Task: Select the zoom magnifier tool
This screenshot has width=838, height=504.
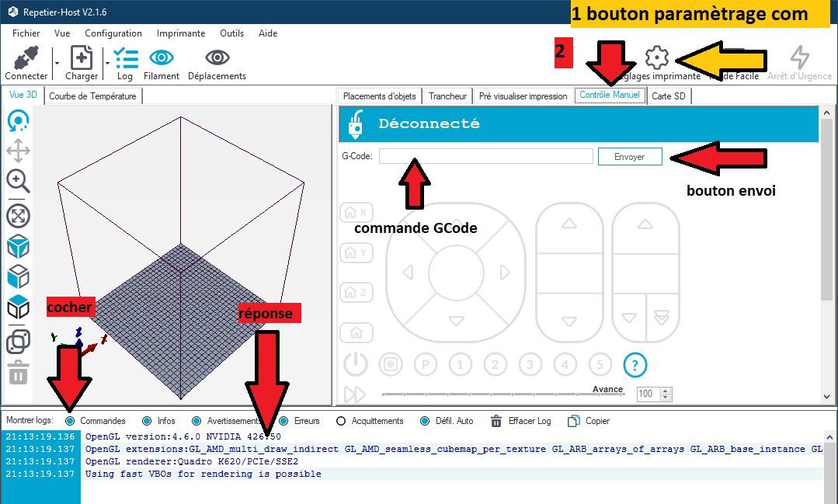Action: [x=18, y=181]
